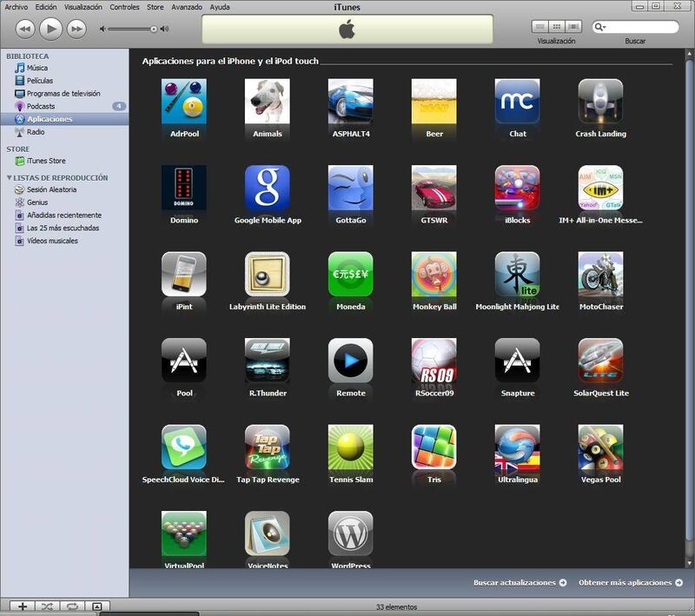Select the MotoChaser app icon
The width and height of the screenshot is (695, 616).
click(600, 275)
